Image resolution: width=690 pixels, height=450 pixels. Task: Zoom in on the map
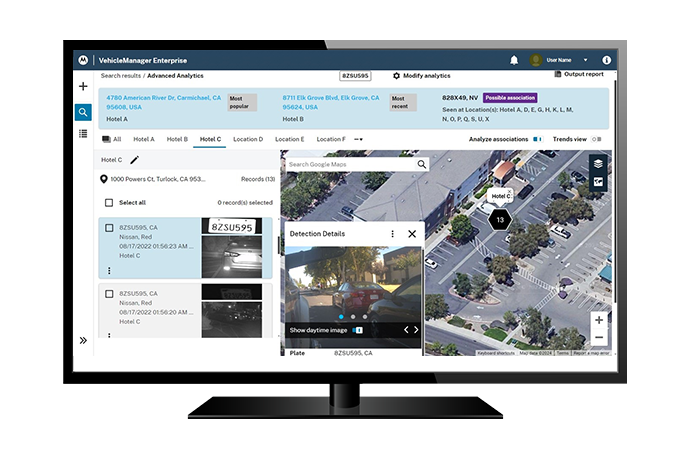(x=598, y=320)
